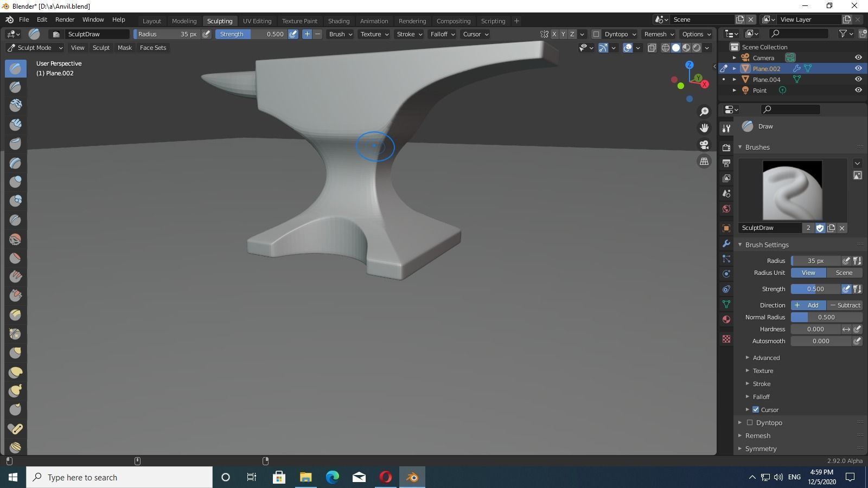This screenshot has width=868, height=488.
Task: Hide the Plane.004 object in the outliner
Action: [858, 79]
